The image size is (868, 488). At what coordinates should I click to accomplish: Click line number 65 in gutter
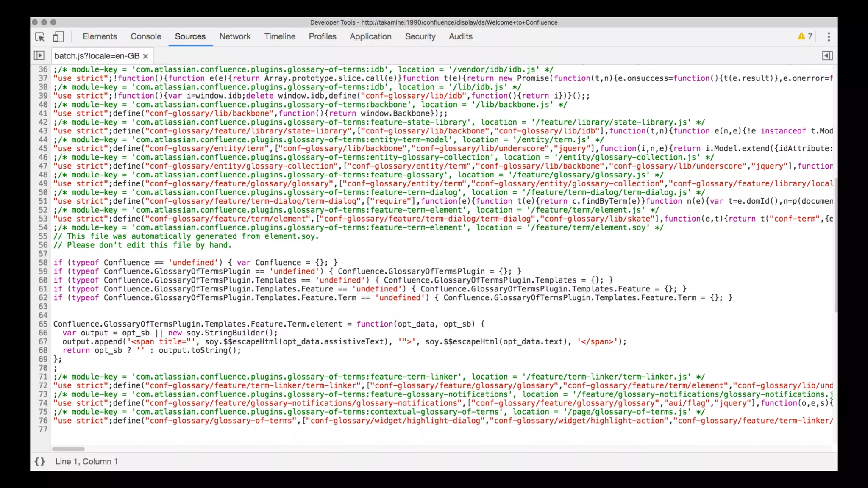[43, 324]
